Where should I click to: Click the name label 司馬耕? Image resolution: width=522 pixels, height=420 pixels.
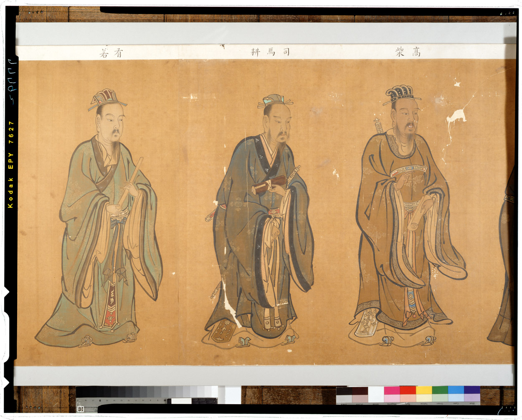click(270, 52)
